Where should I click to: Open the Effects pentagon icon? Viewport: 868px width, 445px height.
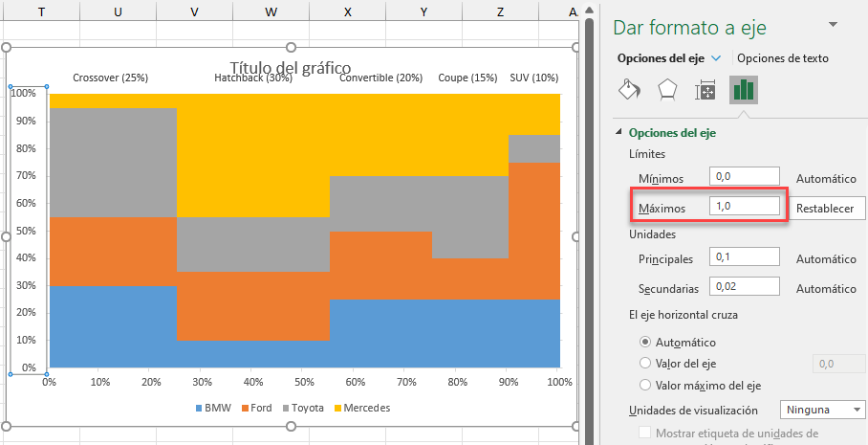tap(667, 90)
